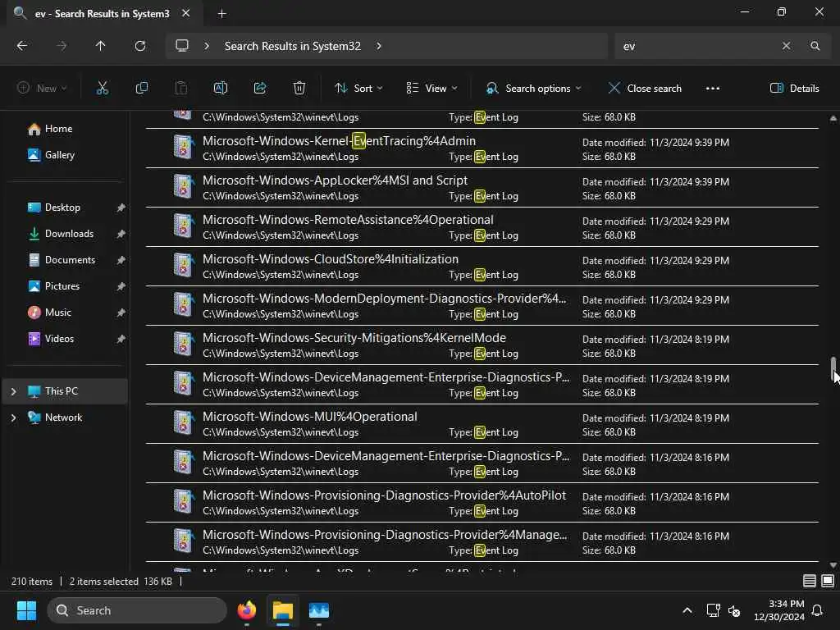Viewport: 840px width, 630px height.
Task: Open the Search options dropdown
Action: coord(533,89)
